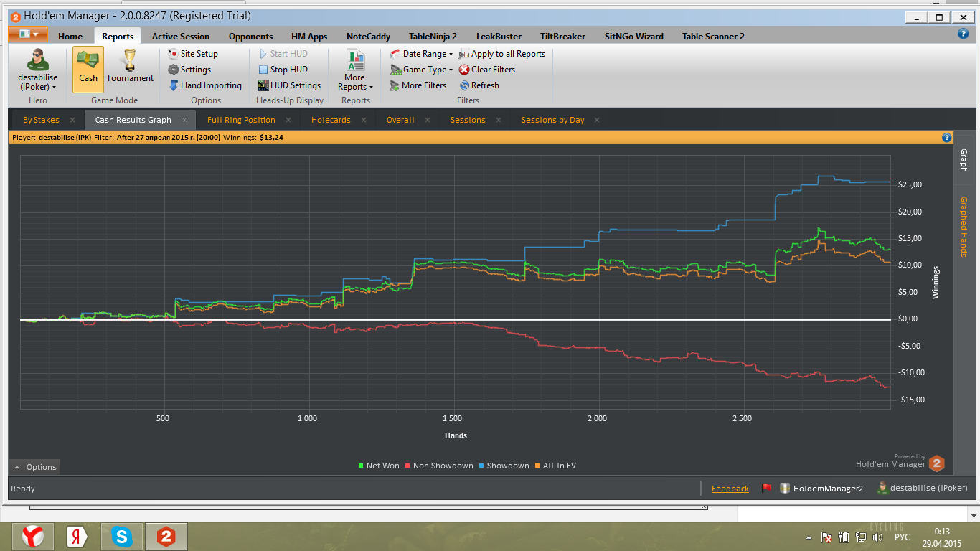Close the Cash Results Graph tab
Screen dimensions: 980x551
pos(184,120)
